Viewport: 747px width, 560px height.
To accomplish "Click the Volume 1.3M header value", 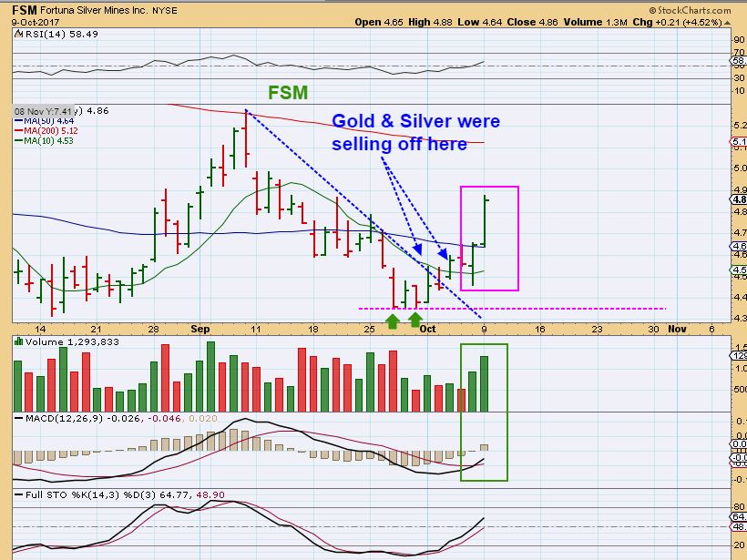I will pyautogui.click(x=596, y=22).
